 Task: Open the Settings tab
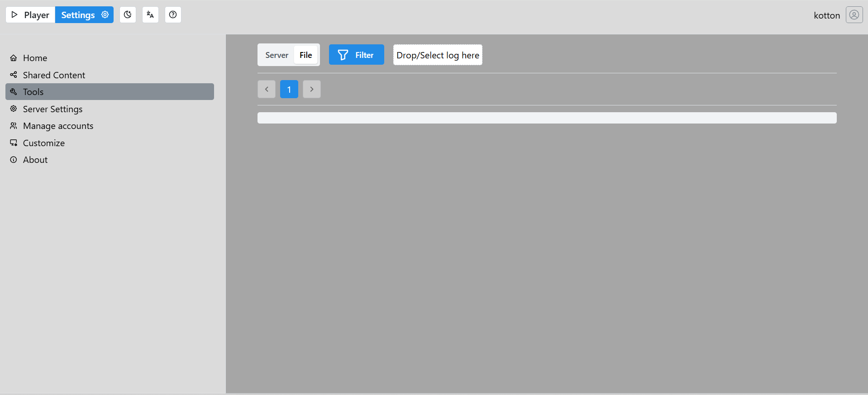click(84, 15)
